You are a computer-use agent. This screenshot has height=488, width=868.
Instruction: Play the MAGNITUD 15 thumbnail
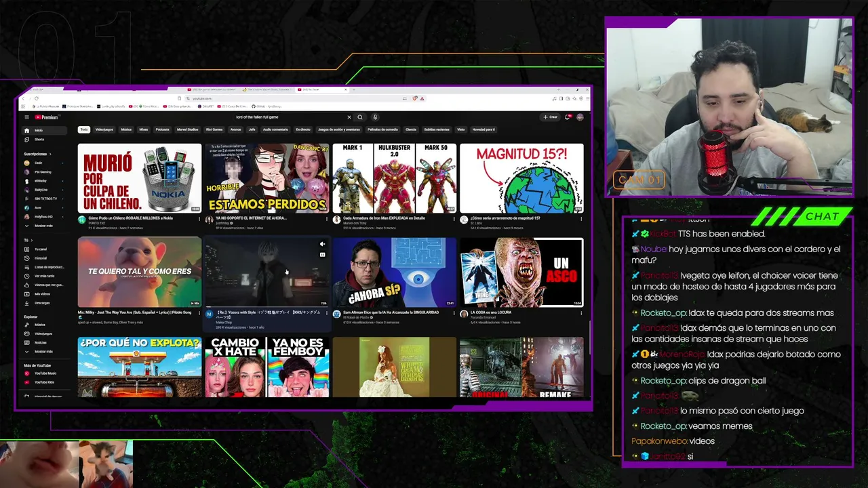(x=521, y=178)
